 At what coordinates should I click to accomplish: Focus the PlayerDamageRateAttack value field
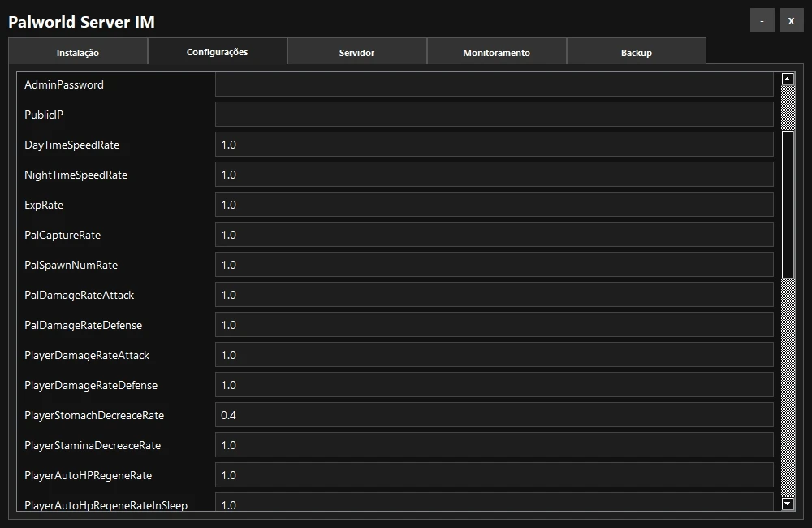coord(494,355)
